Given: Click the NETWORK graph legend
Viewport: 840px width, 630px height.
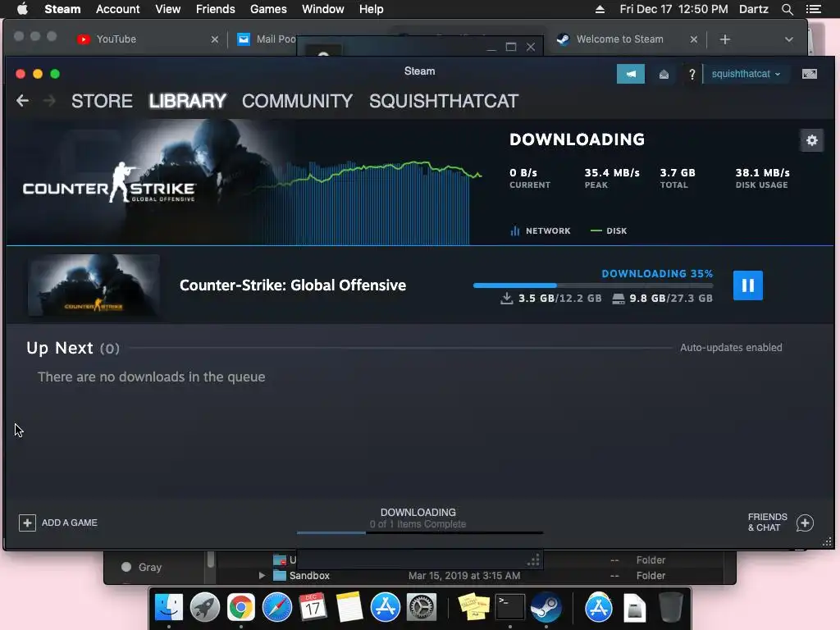Looking at the screenshot, I should tap(540, 231).
